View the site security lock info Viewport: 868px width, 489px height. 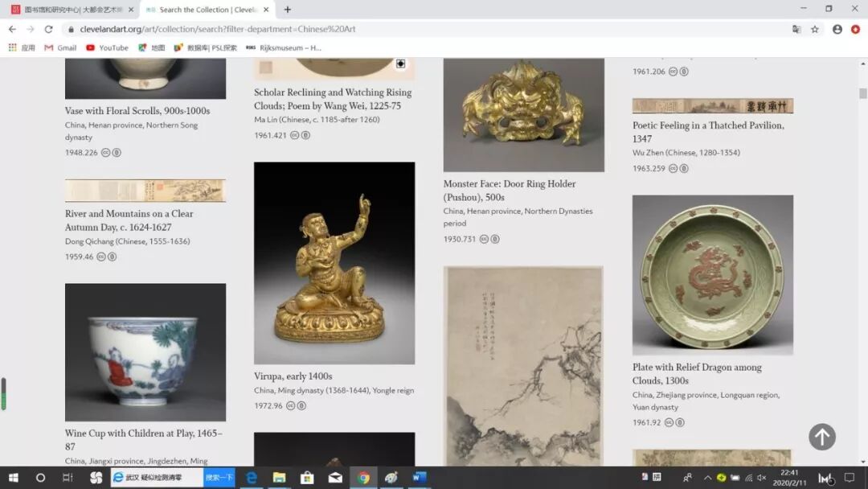point(71,29)
